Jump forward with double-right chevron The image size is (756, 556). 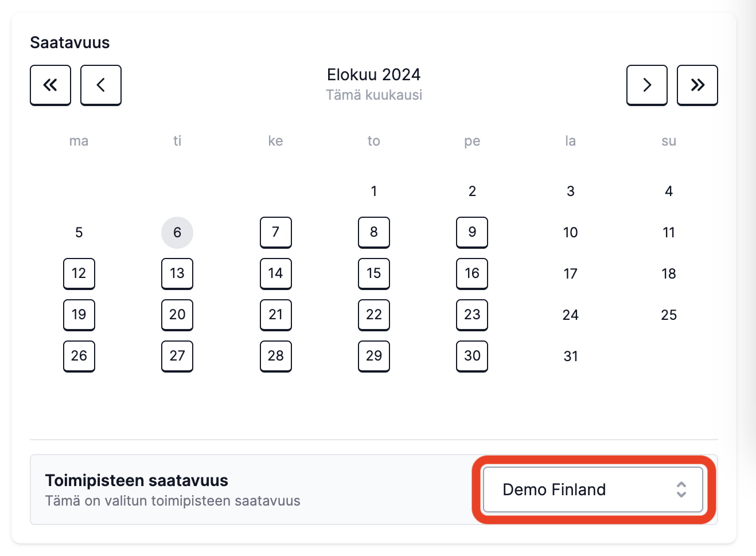(697, 85)
